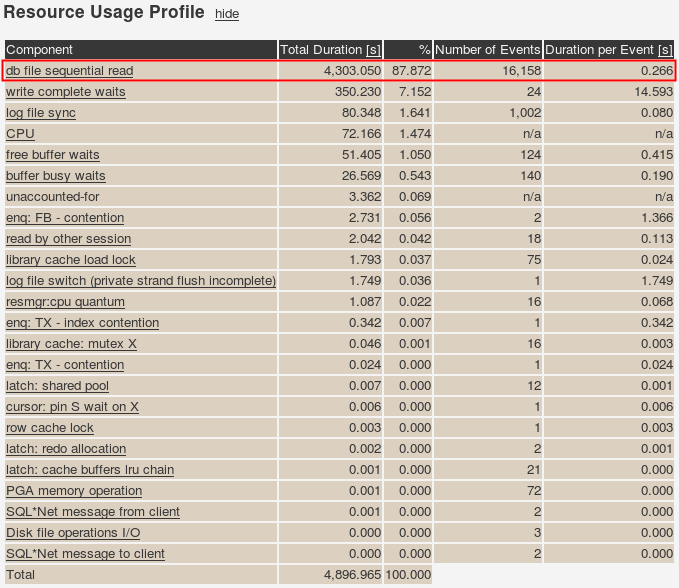
Task: Open the cursor: pin S wait on X link
Action: 72,407
